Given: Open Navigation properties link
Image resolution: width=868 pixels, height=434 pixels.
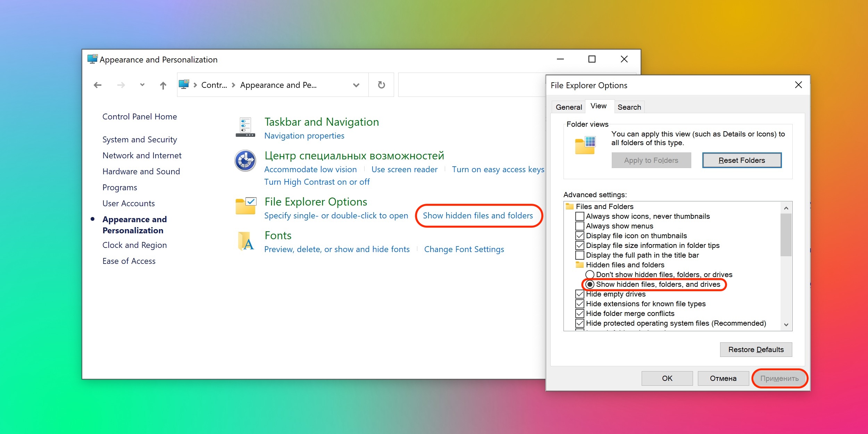Looking at the screenshot, I should tap(304, 136).
